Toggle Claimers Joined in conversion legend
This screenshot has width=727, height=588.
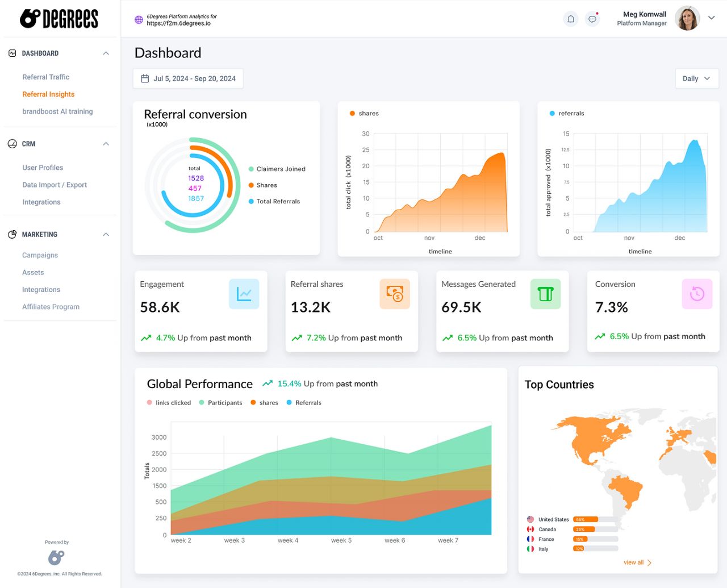(277, 169)
